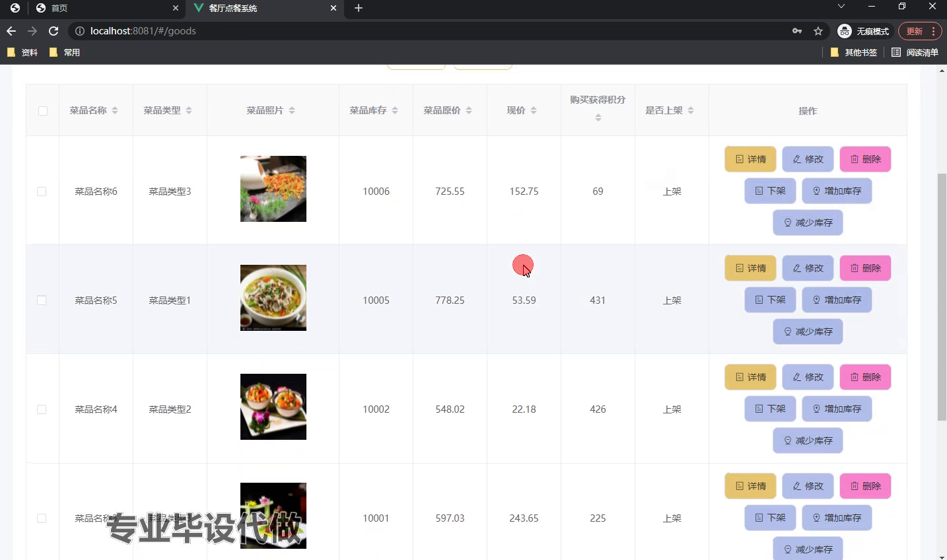Open a new browser tab
The width and height of the screenshot is (947, 560).
359,8
